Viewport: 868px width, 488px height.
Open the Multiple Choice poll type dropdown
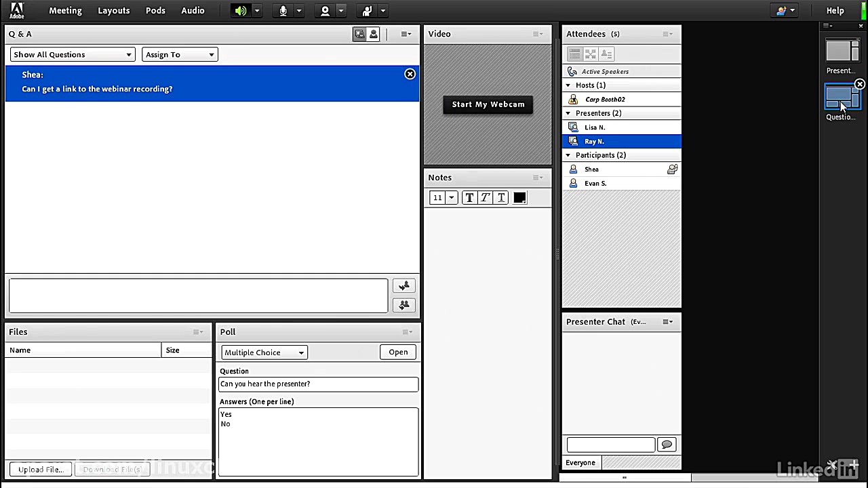pyautogui.click(x=264, y=352)
